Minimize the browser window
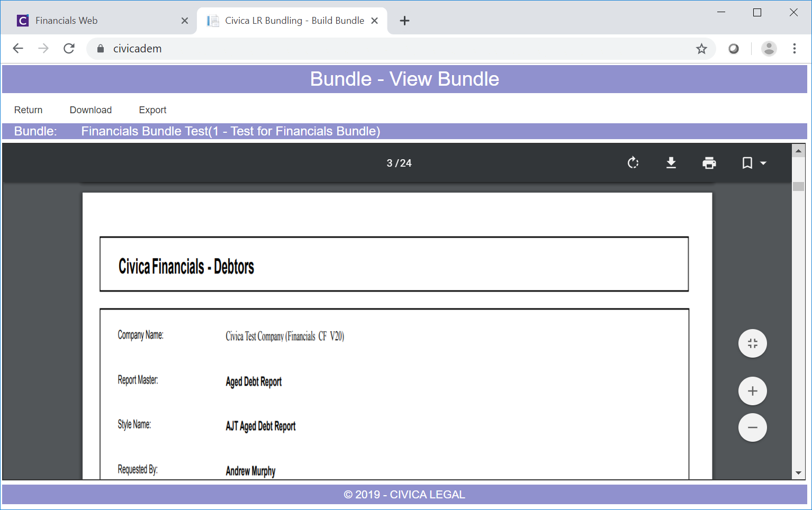 pos(721,12)
